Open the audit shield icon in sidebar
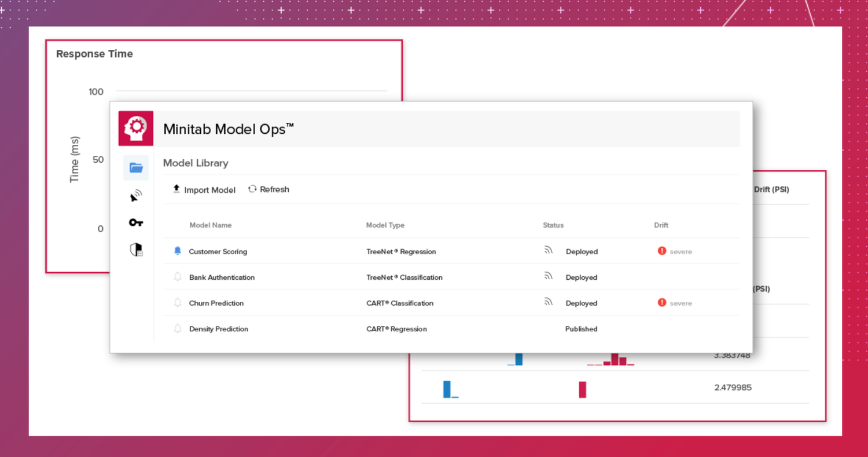Image resolution: width=868 pixels, height=457 pixels. 135,249
